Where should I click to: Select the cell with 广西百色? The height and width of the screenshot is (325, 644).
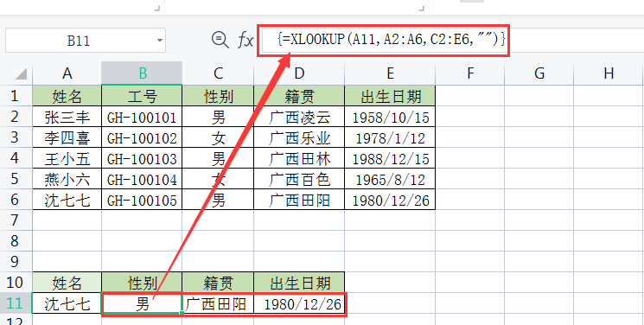(299, 178)
